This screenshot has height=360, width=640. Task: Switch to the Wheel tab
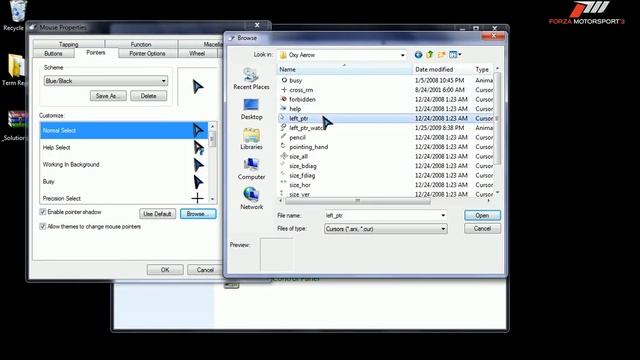tap(197, 53)
